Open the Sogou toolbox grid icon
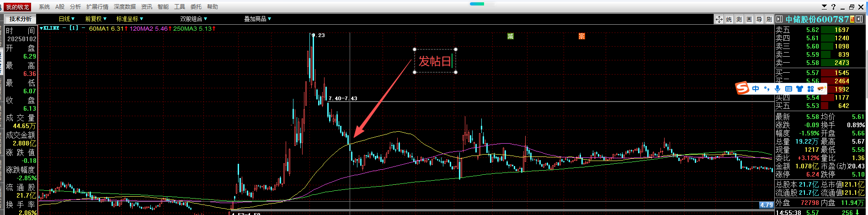Screen dimensions: 868x215 [x=810, y=88]
